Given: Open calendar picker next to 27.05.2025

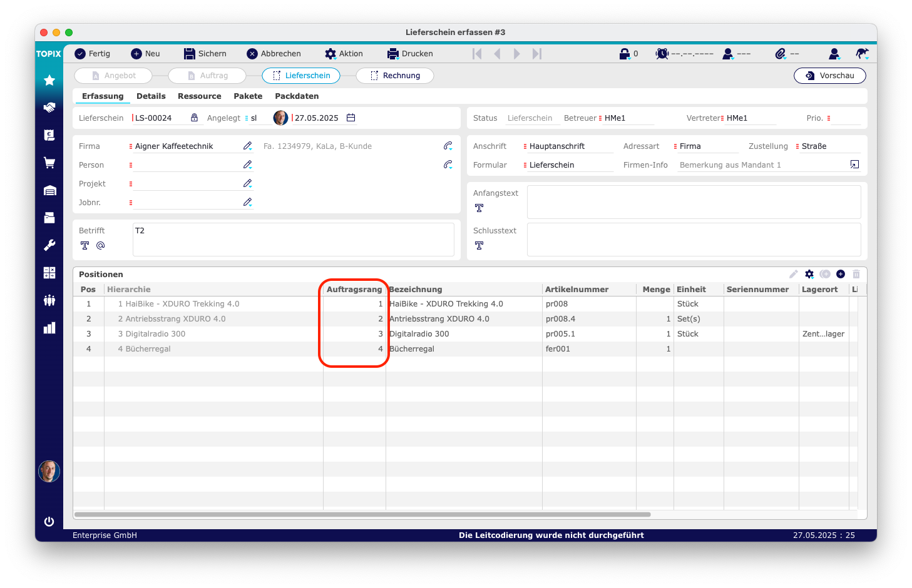Looking at the screenshot, I should pyautogui.click(x=351, y=118).
